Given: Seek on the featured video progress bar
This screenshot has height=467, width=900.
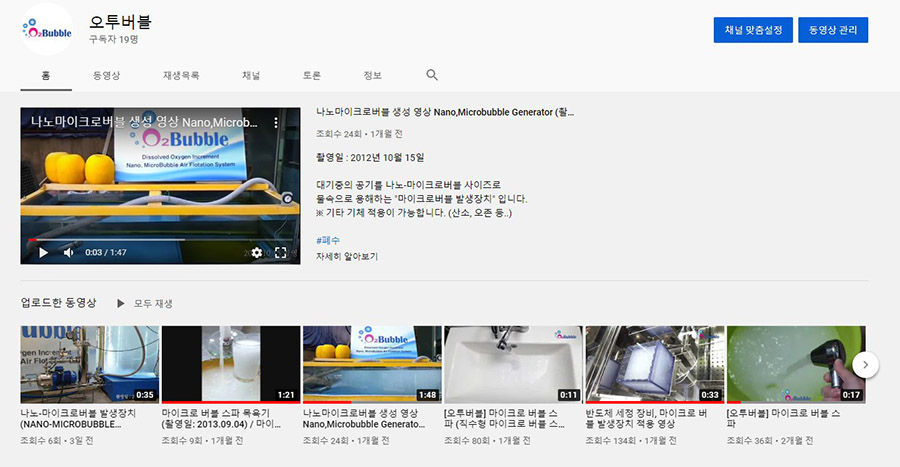Looking at the screenshot, I should click(x=160, y=240).
